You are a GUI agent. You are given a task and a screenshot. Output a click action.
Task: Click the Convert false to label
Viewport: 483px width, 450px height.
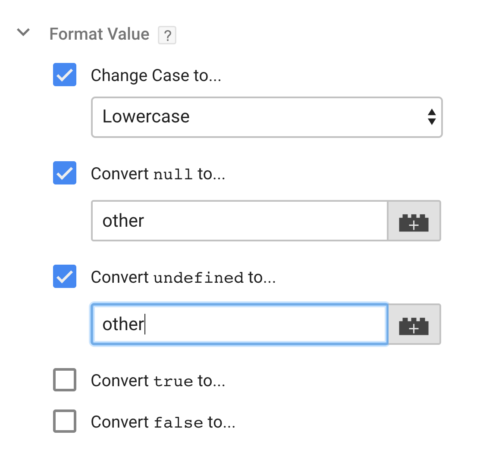163,422
